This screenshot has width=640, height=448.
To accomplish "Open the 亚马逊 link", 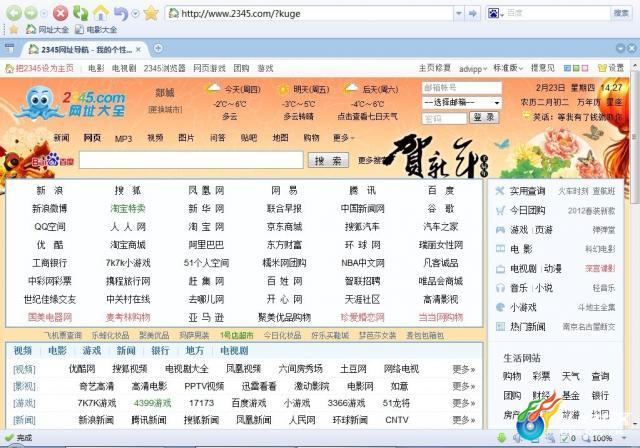I will tap(206, 317).
